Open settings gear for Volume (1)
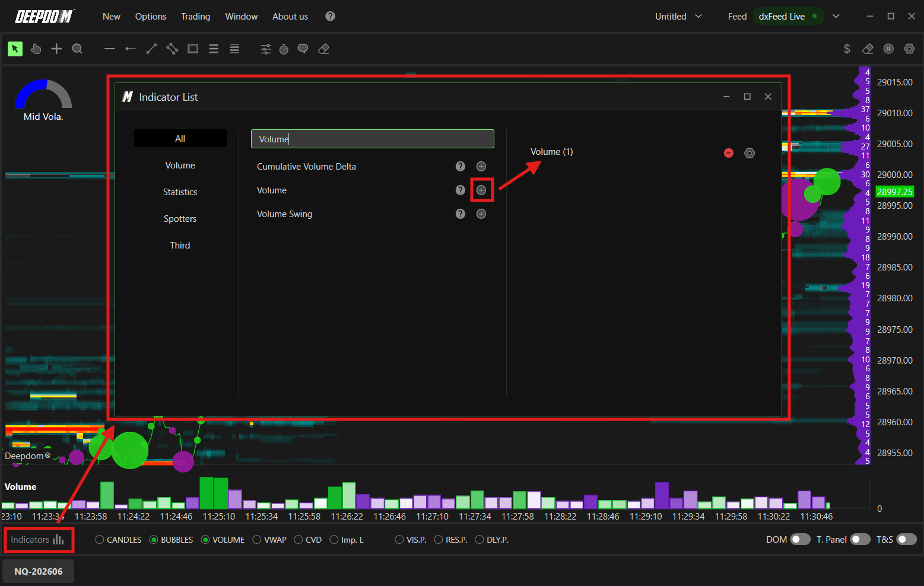Viewport: 924px width, 586px height. (750, 153)
